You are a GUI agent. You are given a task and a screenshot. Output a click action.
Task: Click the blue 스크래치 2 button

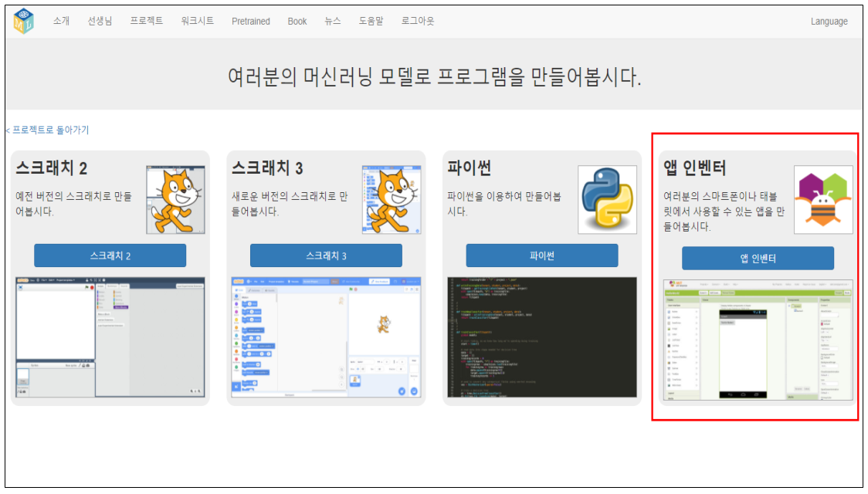tap(110, 255)
